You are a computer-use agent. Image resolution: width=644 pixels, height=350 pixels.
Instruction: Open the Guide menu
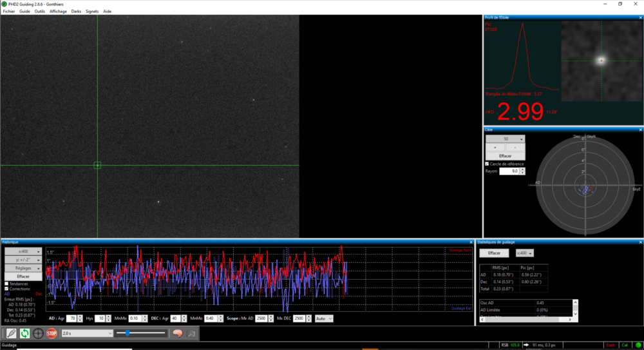(24, 12)
